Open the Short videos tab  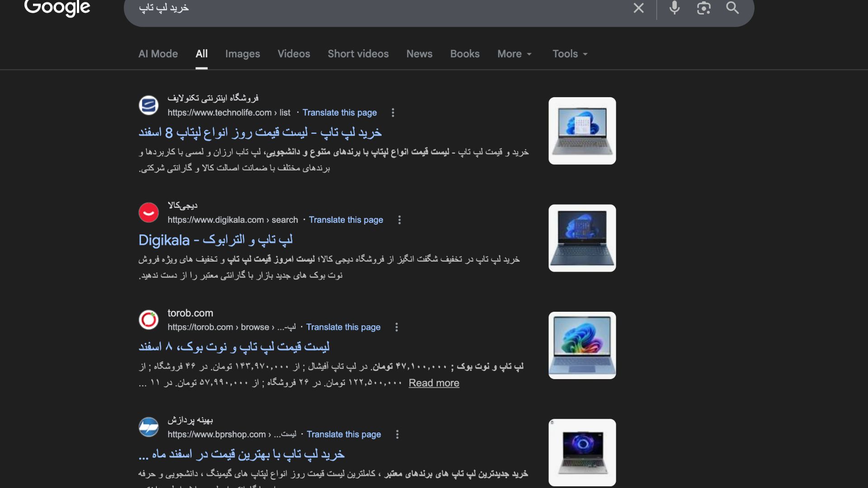[x=358, y=54]
